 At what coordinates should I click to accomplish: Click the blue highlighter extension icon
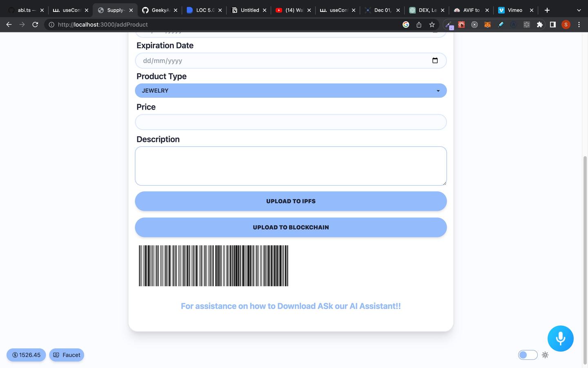pos(501,25)
